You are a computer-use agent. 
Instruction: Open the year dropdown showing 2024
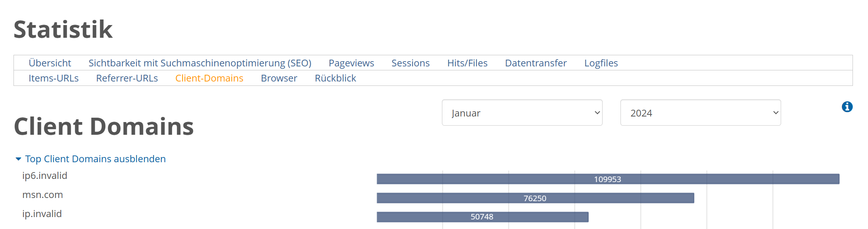point(700,113)
